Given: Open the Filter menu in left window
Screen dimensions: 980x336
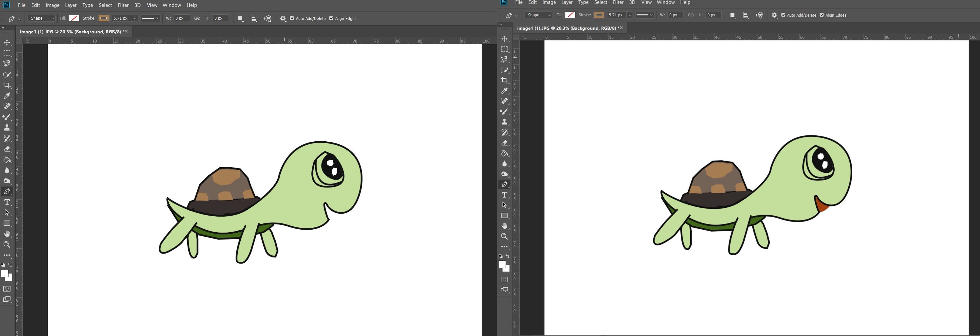Looking at the screenshot, I should [123, 5].
